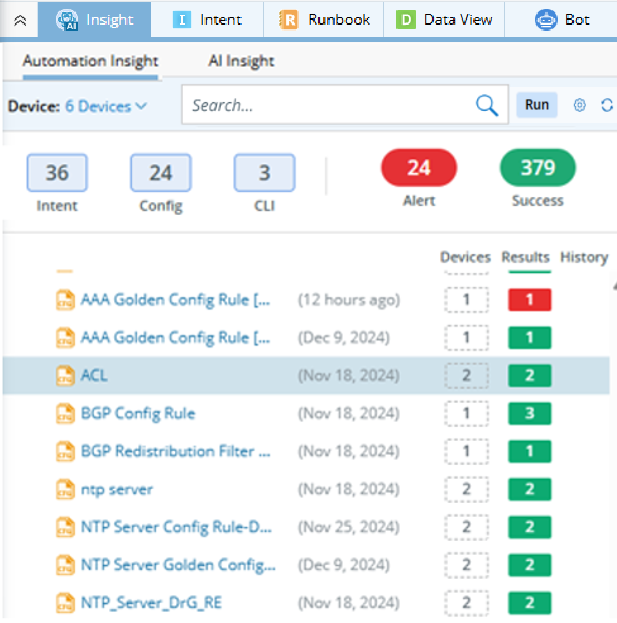Click config icon beside NTP_Server_DrG_RE
Screen dimensions: 617x623
coord(65,603)
